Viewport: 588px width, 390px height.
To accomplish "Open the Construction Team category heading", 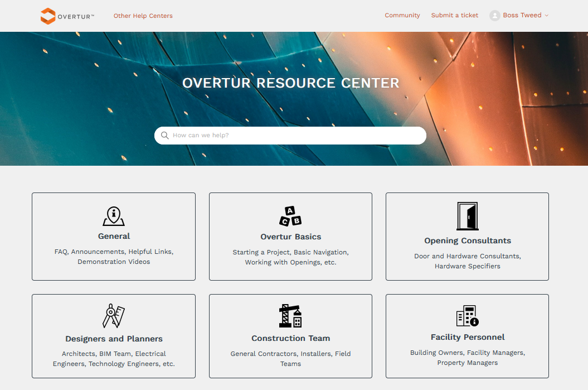I will 290,338.
